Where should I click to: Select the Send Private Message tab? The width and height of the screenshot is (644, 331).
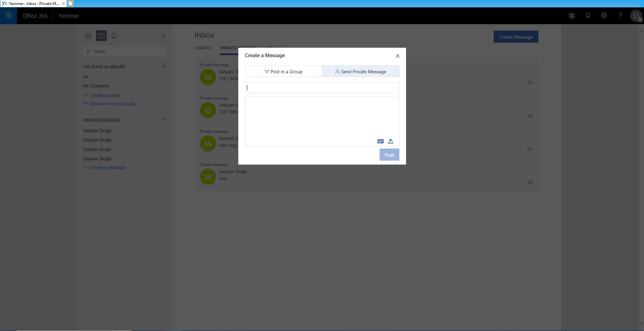(361, 71)
